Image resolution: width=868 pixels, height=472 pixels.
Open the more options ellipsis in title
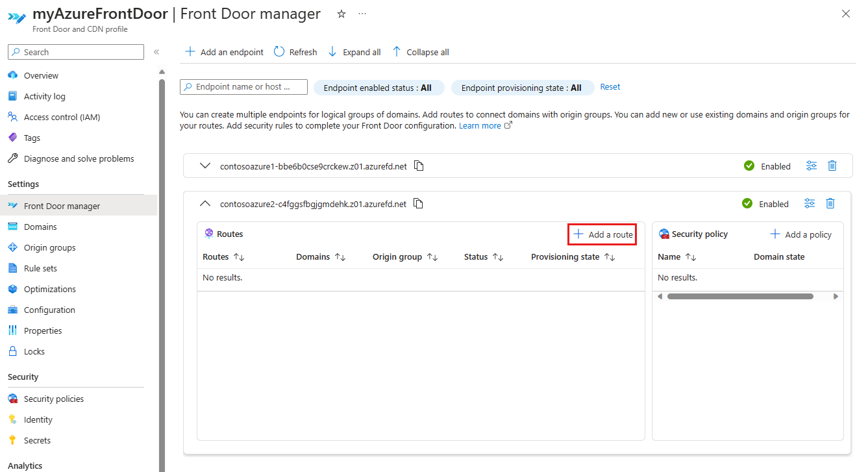click(362, 14)
